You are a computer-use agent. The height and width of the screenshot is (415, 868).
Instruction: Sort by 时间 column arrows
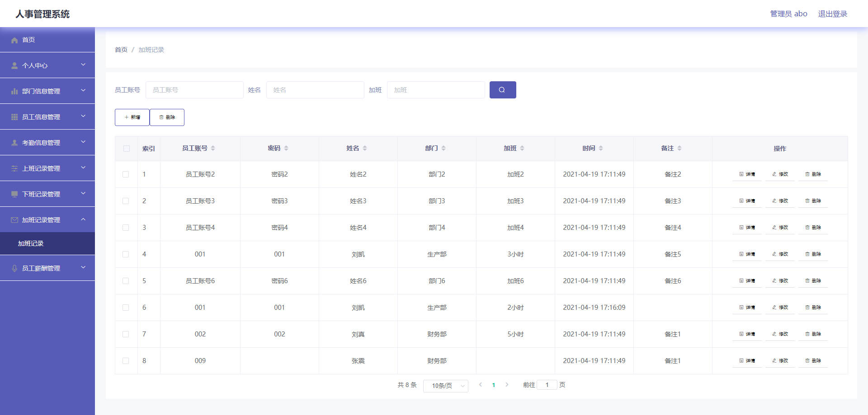(601, 148)
